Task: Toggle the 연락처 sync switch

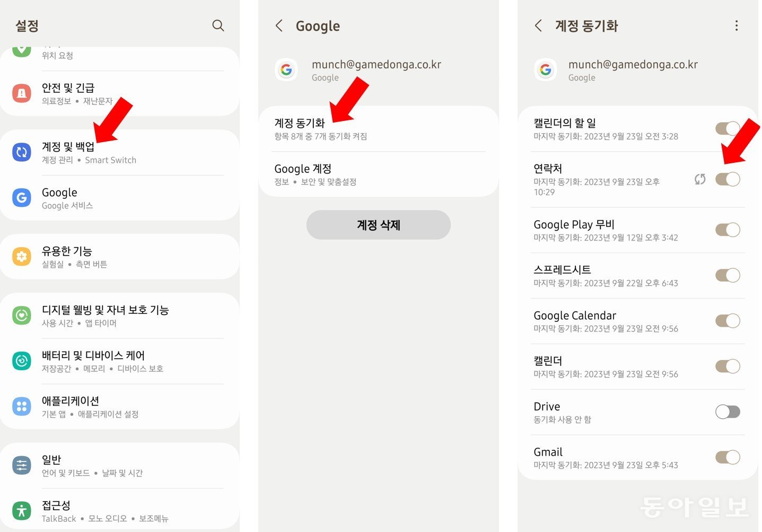Action: 728,179
